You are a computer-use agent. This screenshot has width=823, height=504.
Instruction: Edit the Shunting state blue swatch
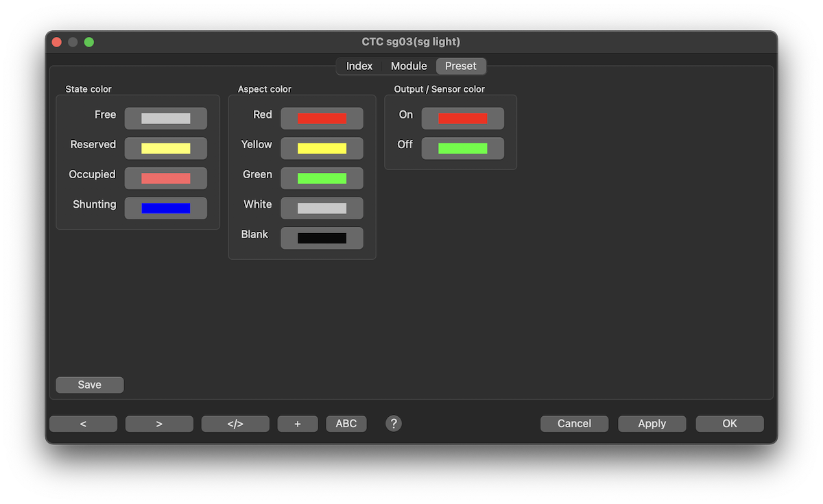(166, 208)
